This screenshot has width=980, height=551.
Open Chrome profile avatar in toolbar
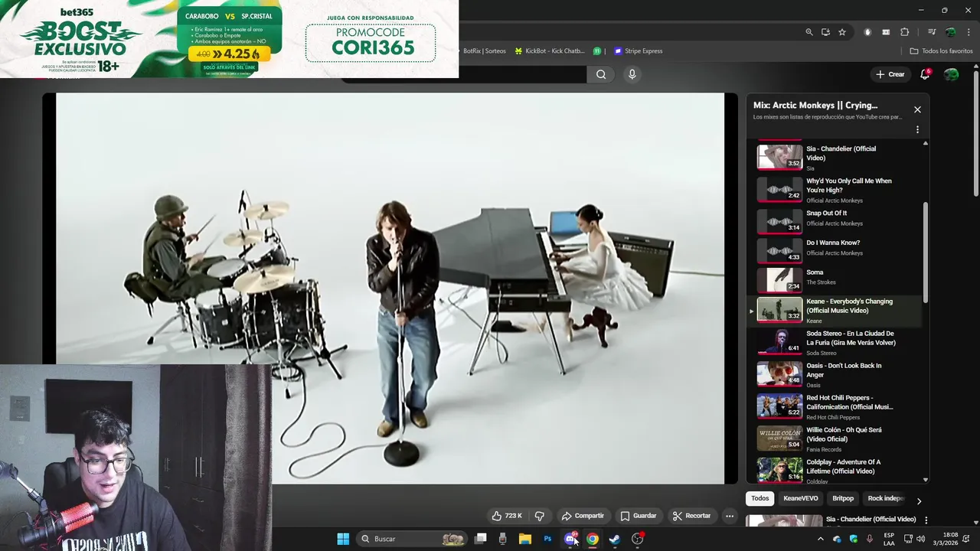pyautogui.click(x=951, y=32)
